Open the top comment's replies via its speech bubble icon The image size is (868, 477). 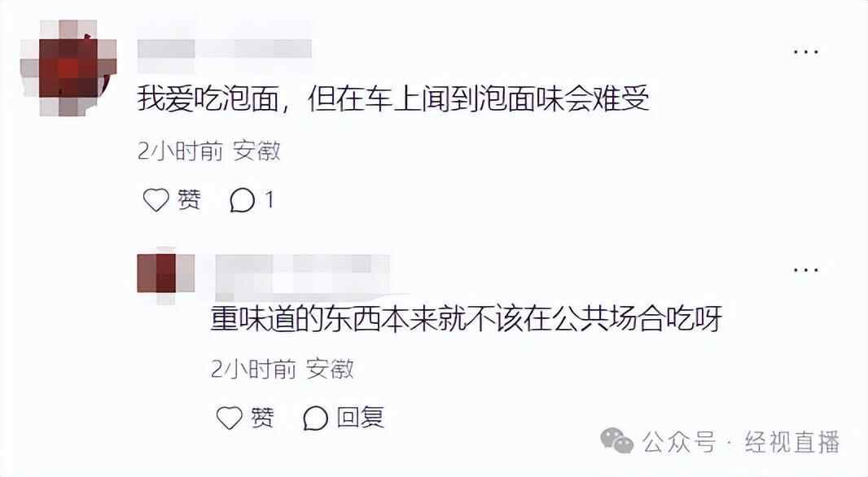[242, 200]
